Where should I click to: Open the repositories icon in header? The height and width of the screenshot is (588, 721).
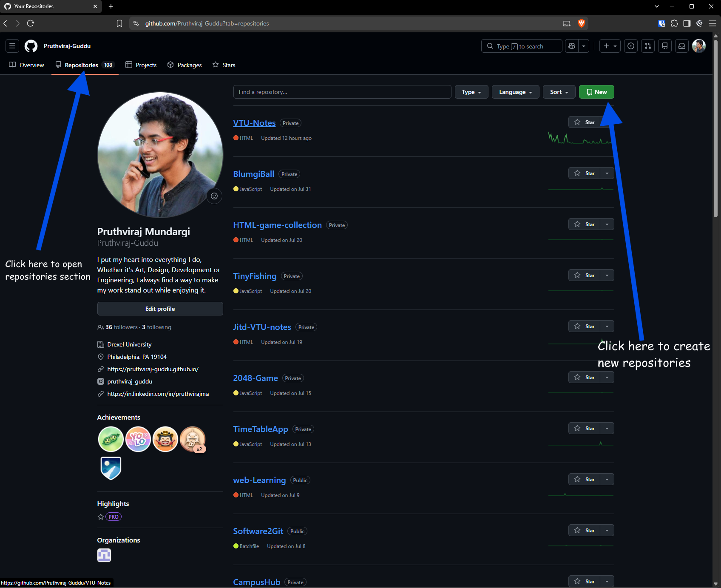pyautogui.click(x=665, y=46)
